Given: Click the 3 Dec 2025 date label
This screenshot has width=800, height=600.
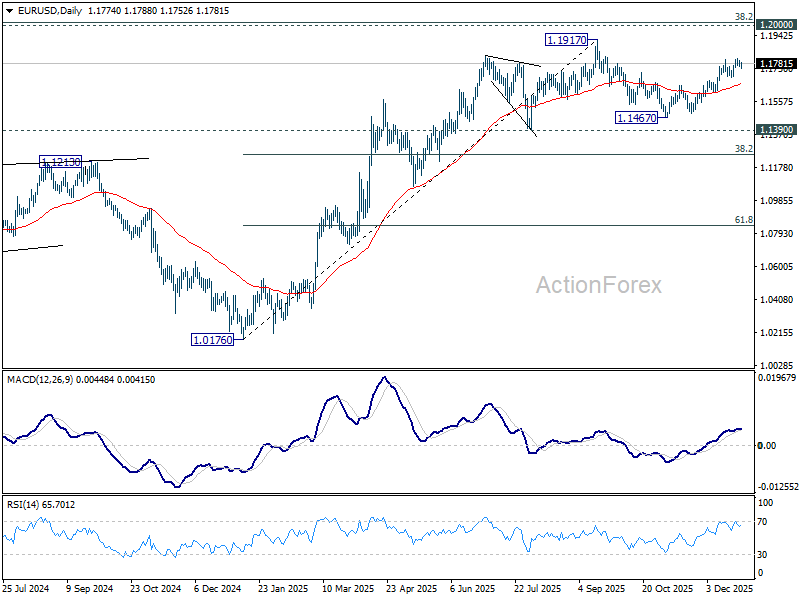Looking at the screenshot, I should pos(729,588).
